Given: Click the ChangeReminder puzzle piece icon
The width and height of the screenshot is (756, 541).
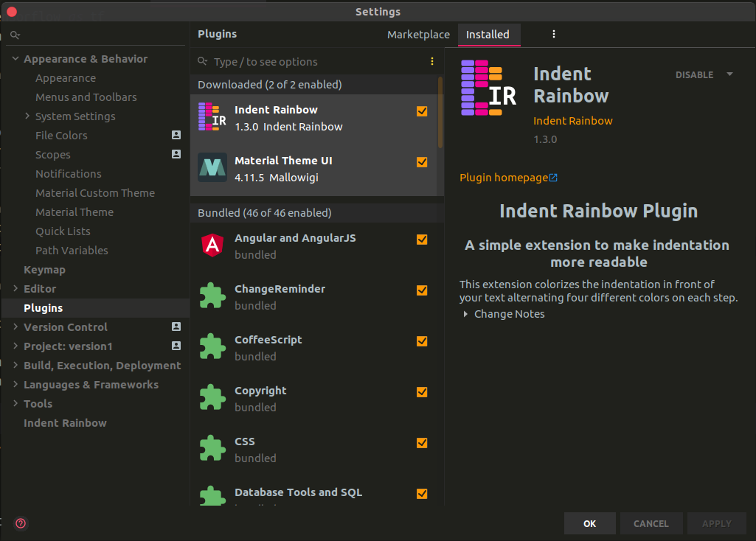Looking at the screenshot, I should coord(212,296).
